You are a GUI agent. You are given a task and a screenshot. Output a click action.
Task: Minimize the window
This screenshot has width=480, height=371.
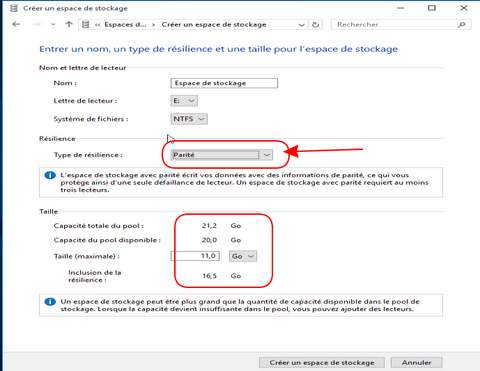pos(401,8)
